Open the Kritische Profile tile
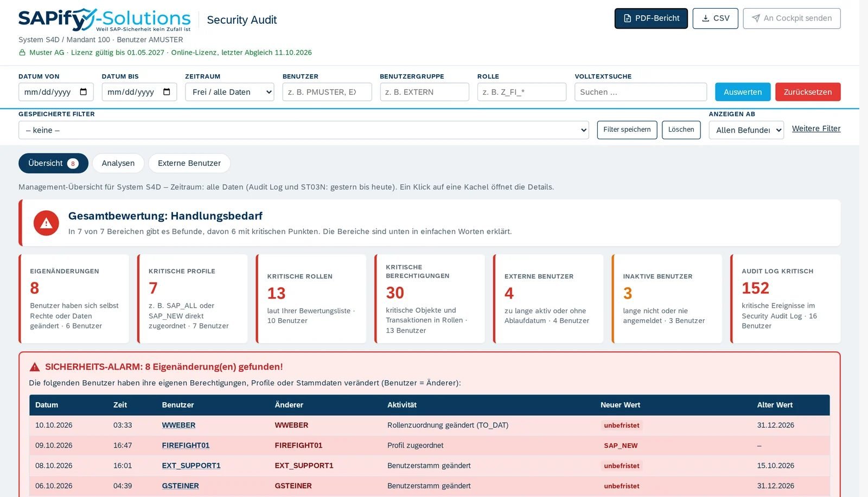 pos(193,299)
